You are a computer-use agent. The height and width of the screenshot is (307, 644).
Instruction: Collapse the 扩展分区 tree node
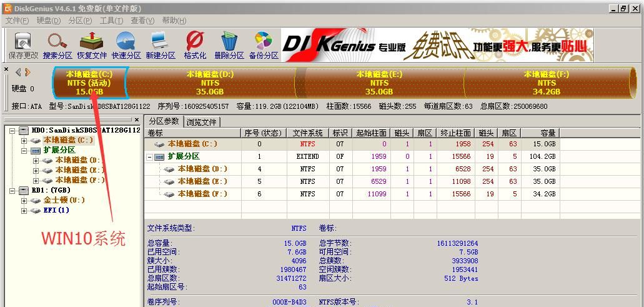point(24,151)
